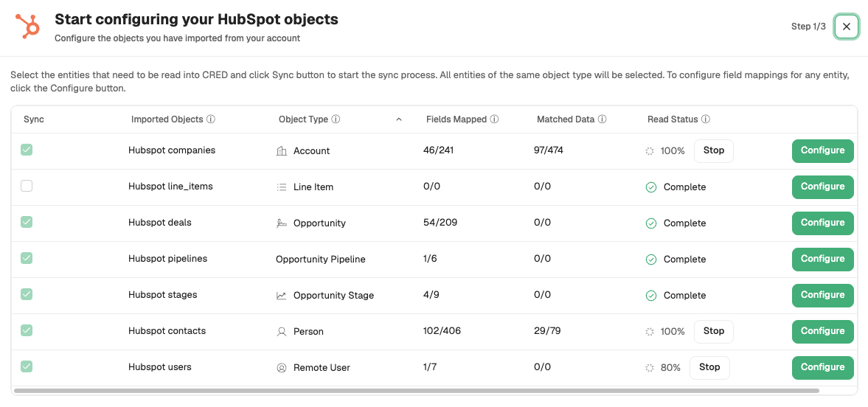Click the 'Hubspot deals' cell
Image resolution: width=868 pixels, height=407 pixels.
point(160,223)
